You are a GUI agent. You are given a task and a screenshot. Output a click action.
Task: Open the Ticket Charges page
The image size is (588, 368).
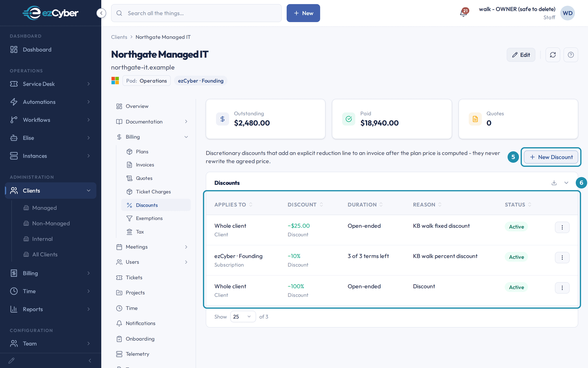pos(156,192)
